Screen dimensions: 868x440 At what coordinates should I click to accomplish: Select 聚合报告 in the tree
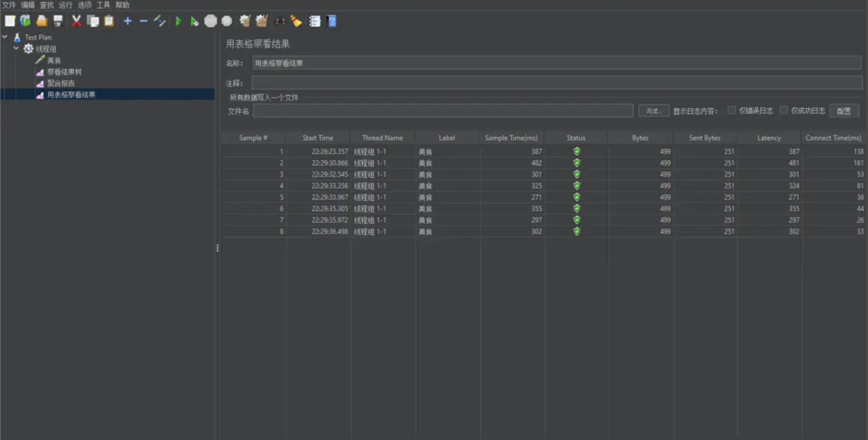pos(61,83)
